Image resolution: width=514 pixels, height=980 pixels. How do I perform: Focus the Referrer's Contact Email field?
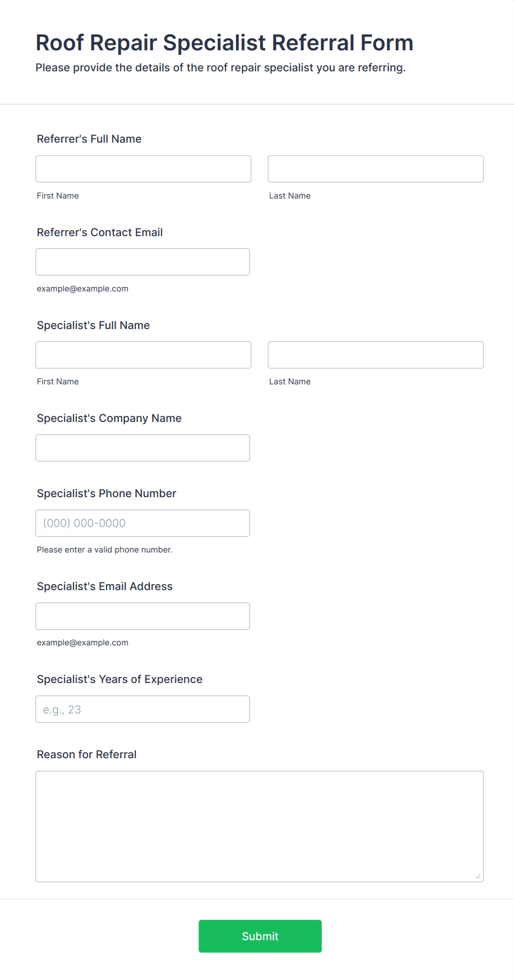pos(143,262)
